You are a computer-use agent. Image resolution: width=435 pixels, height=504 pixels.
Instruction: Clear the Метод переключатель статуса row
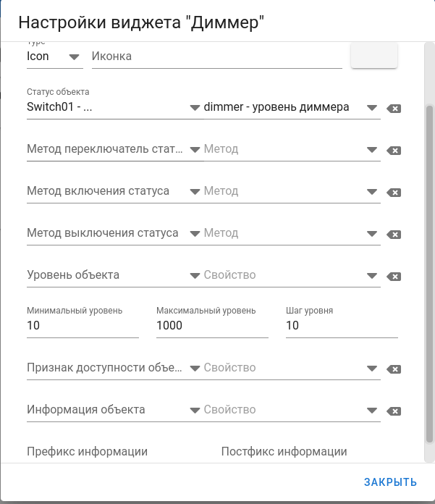click(x=394, y=151)
